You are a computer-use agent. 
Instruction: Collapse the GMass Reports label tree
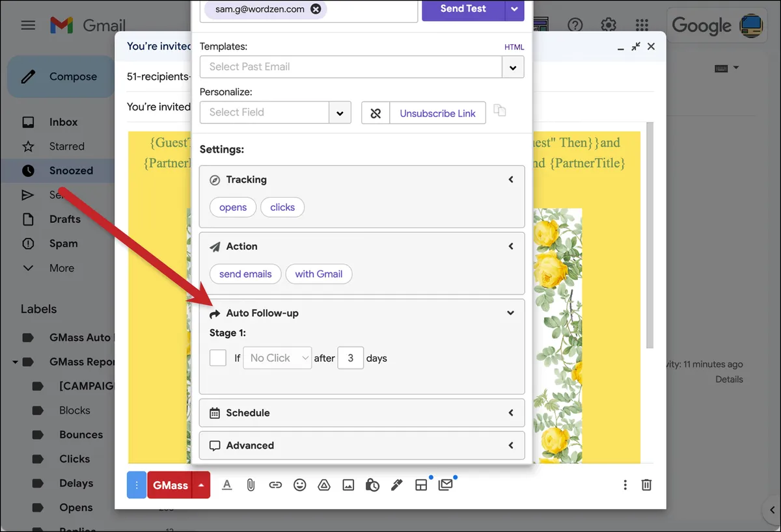14,362
